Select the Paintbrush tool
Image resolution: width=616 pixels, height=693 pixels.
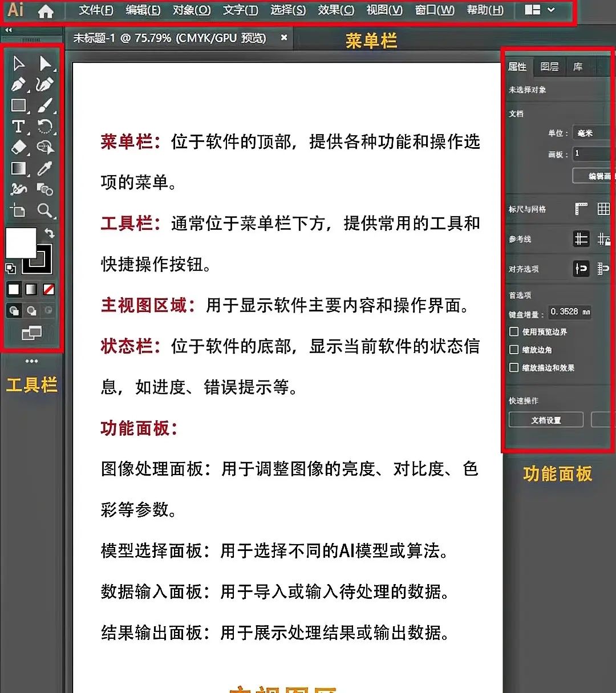click(x=46, y=106)
